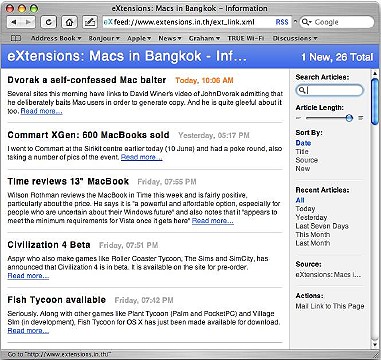Click the magnifier in Search Articles field

[x=302, y=90]
